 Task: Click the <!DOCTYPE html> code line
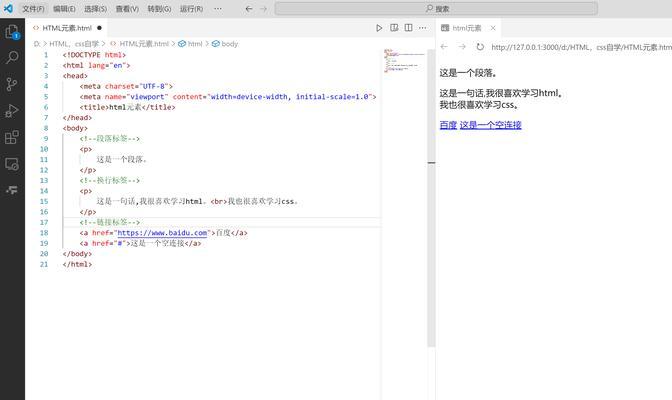point(94,55)
